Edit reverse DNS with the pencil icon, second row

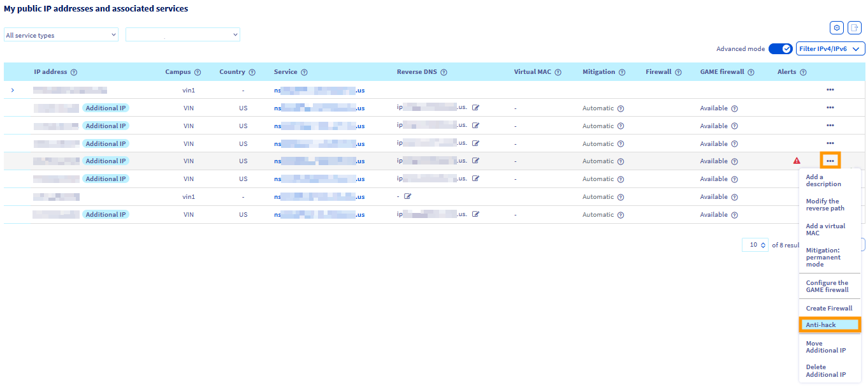[x=475, y=107]
